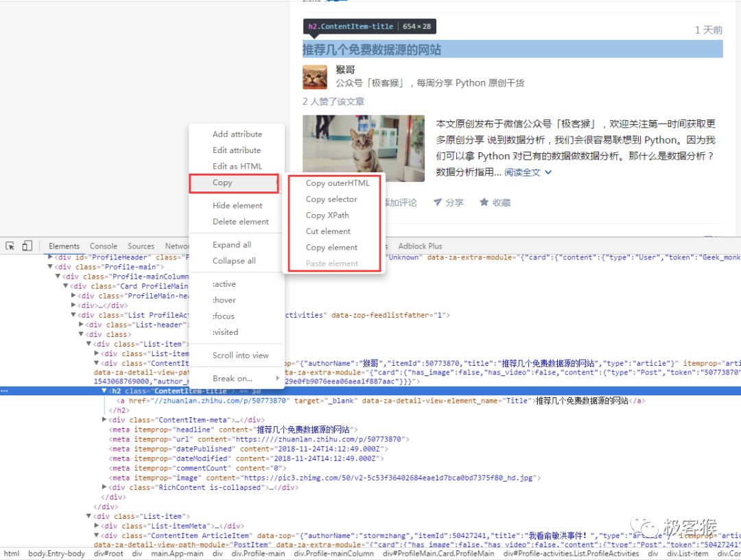Click author name 猴哥

pos(345,69)
